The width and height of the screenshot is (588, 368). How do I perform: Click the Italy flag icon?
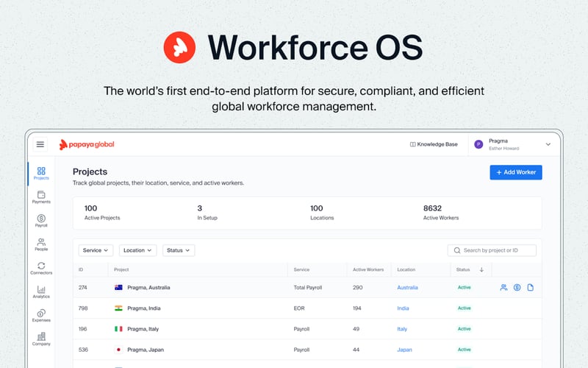[118, 329]
